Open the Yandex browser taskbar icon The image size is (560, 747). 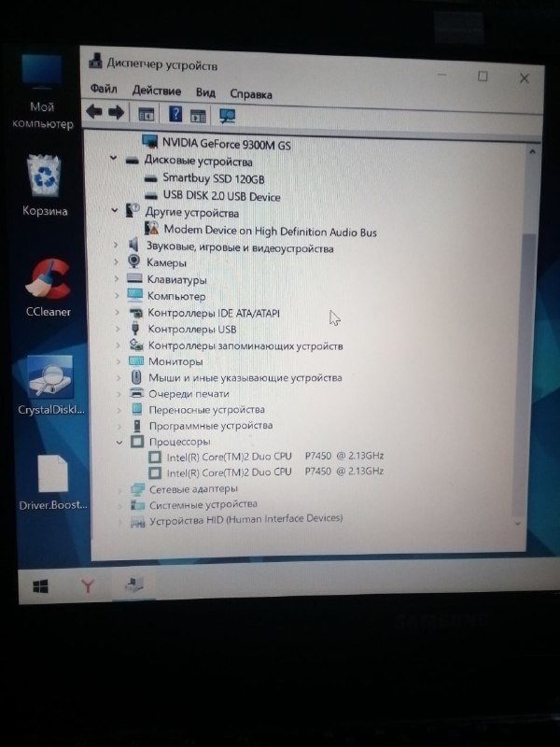tap(87, 585)
